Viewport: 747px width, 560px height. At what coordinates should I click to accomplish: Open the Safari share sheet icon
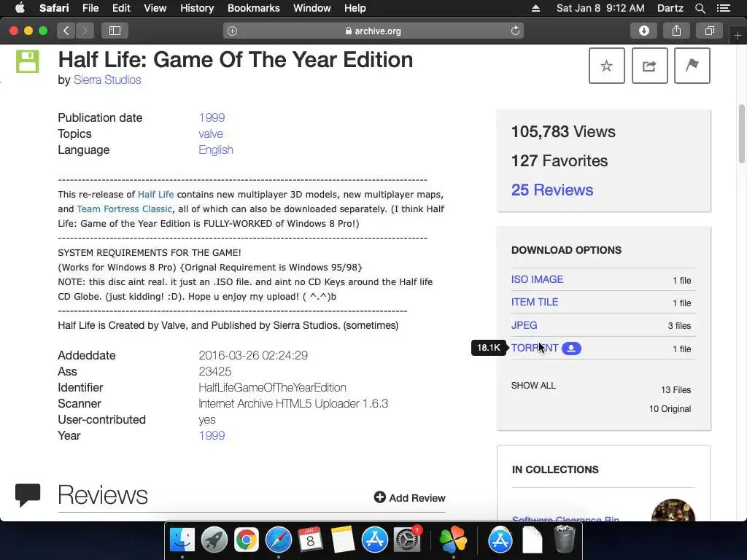pos(676,31)
